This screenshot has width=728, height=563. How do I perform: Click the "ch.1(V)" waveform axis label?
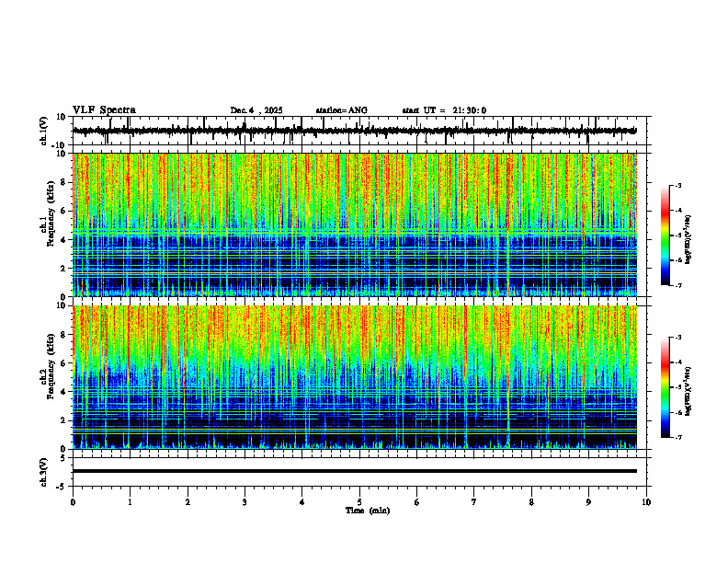pyautogui.click(x=44, y=131)
